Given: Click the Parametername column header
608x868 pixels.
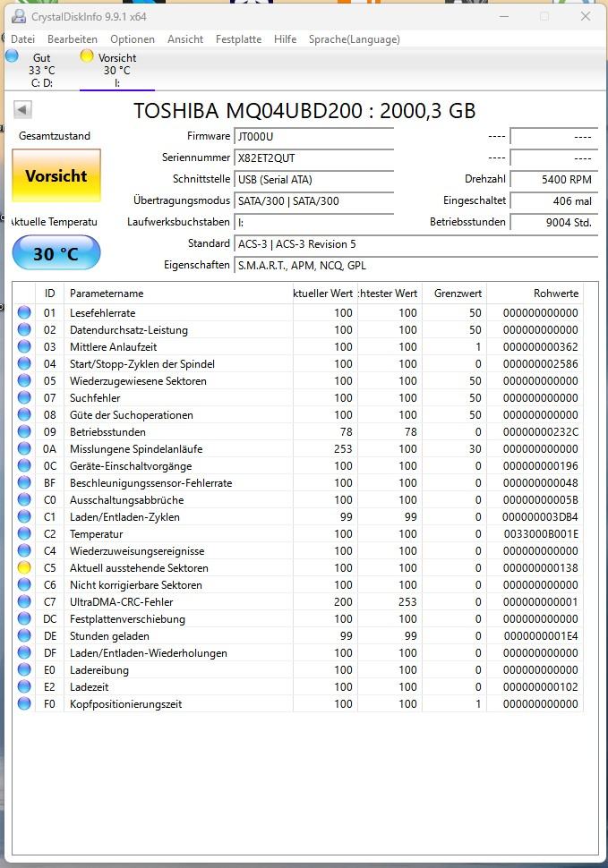Looking at the screenshot, I should tap(178, 294).
